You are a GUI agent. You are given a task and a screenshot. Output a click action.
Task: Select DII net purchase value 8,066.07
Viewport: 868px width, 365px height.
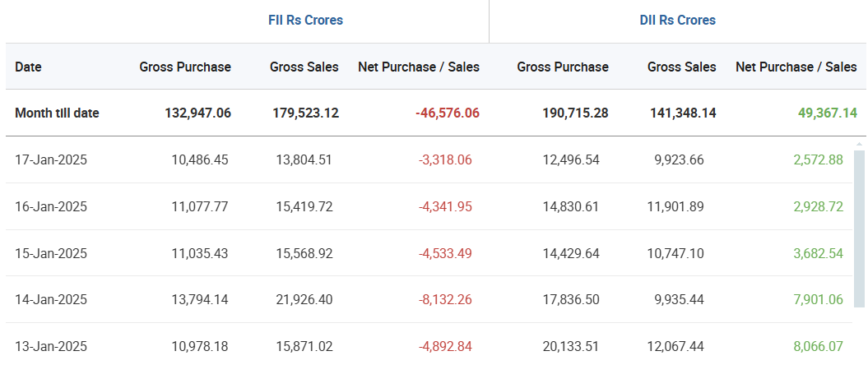coord(818,346)
